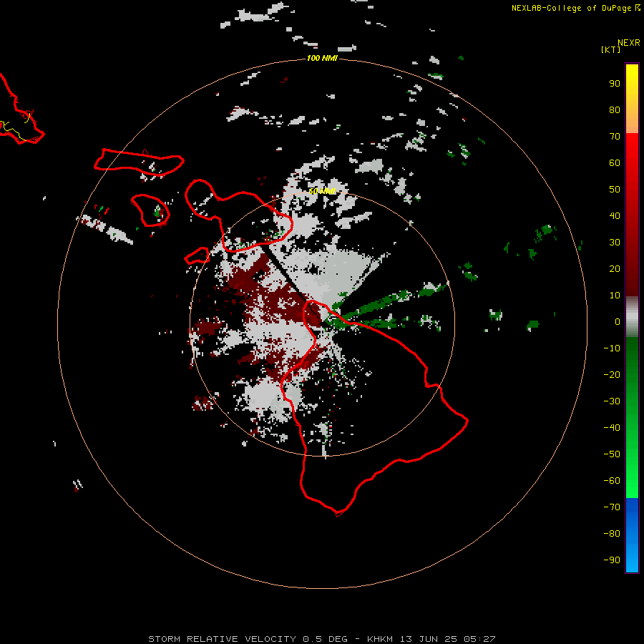Click the 100 NMI range ring label
The image size is (644, 644).
321,58
